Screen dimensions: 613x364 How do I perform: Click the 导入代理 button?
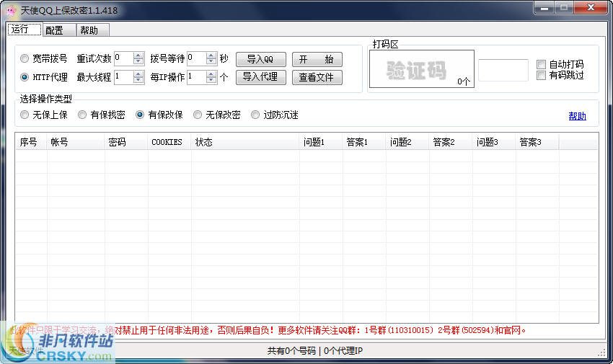[261, 77]
